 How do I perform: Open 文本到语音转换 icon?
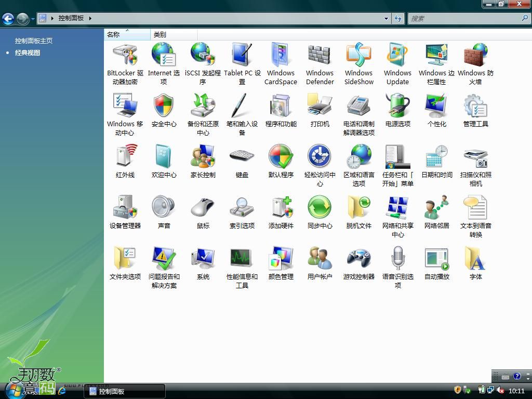tap(476, 207)
